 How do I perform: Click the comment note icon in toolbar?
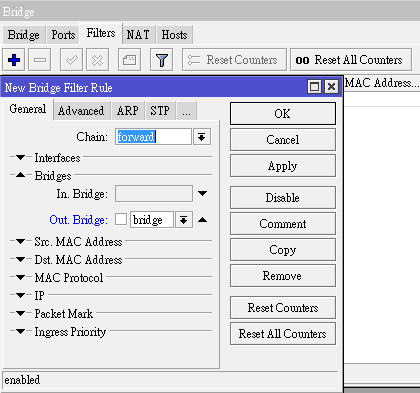[129, 60]
